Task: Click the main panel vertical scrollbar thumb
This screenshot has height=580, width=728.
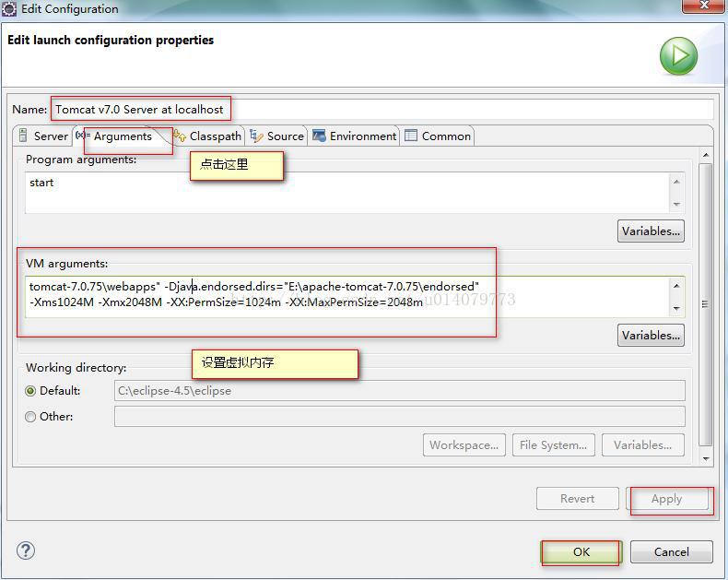Action: point(706,304)
